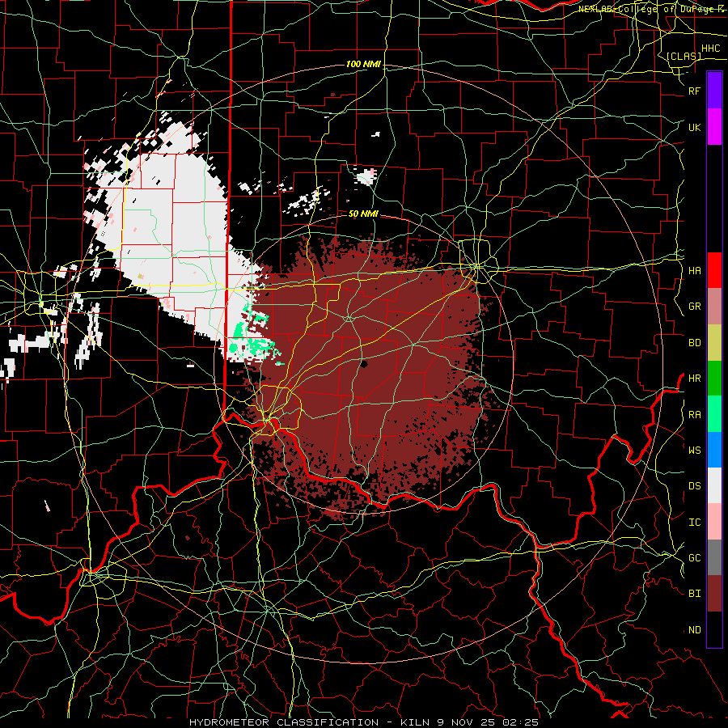Click the 'BD' legend label
The height and width of the screenshot is (728, 728).
(694, 343)
